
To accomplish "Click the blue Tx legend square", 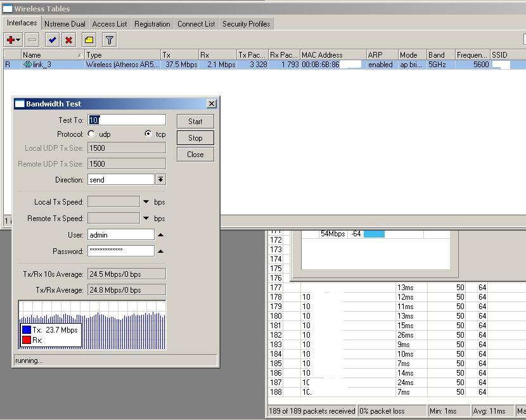I will coord(27,330).
